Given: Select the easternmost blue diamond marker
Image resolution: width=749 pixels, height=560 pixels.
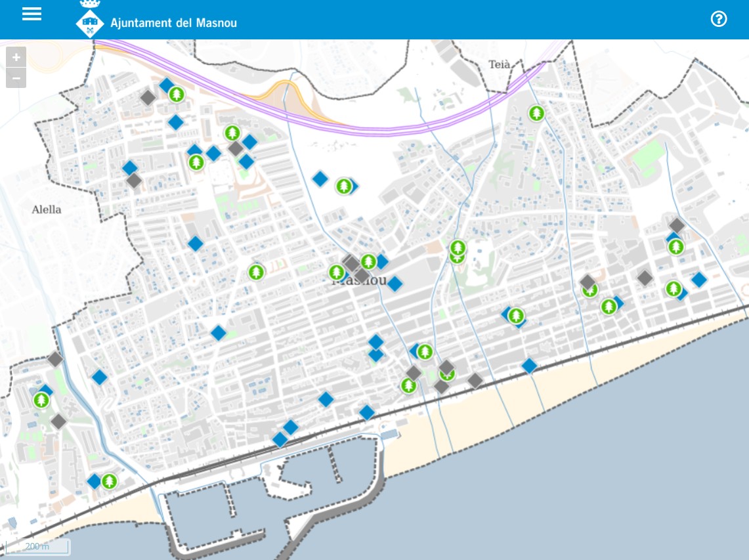Looking at the screenshot, I should click(x=699, y=280).
